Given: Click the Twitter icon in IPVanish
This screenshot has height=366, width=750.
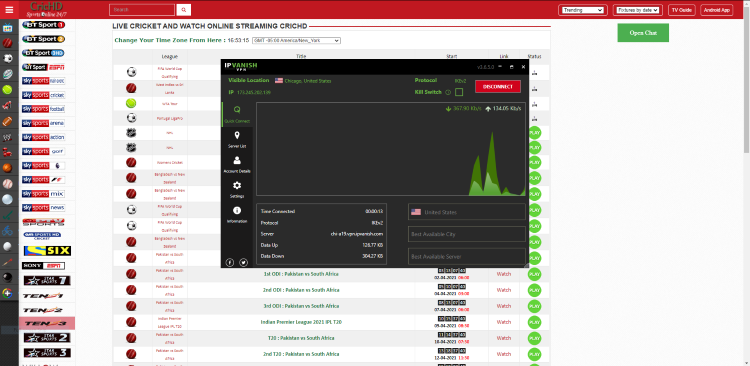Looking at the screenshot, I should [243, 262].
